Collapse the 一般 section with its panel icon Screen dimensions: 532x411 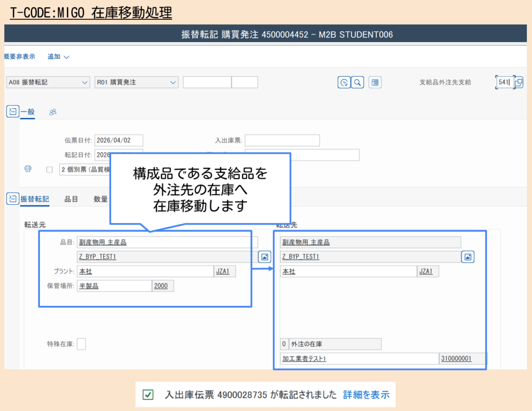click(x=12, y=111)
